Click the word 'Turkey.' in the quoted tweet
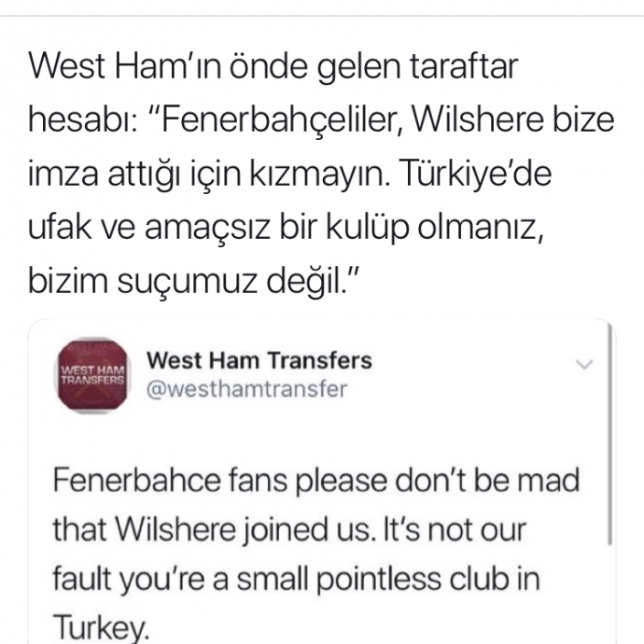Image resolution: width=644 pixels, height=644 pixels. (x=100, y=628)
